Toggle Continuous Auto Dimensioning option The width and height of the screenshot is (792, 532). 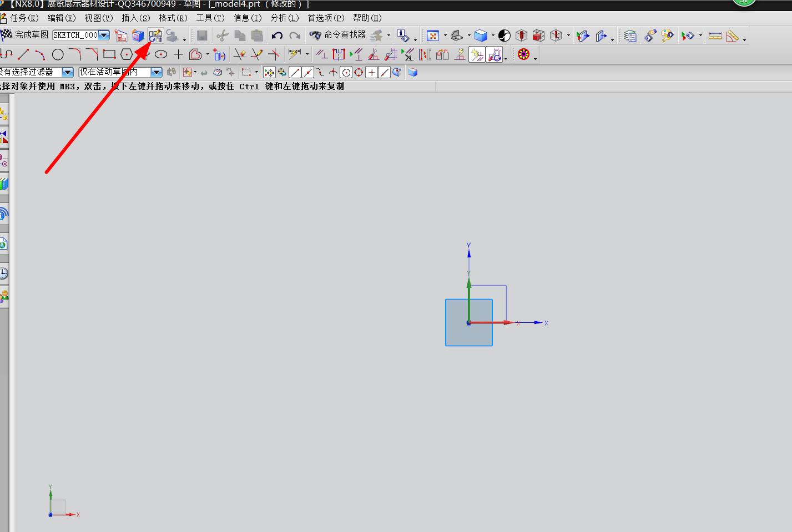point(494,54)
